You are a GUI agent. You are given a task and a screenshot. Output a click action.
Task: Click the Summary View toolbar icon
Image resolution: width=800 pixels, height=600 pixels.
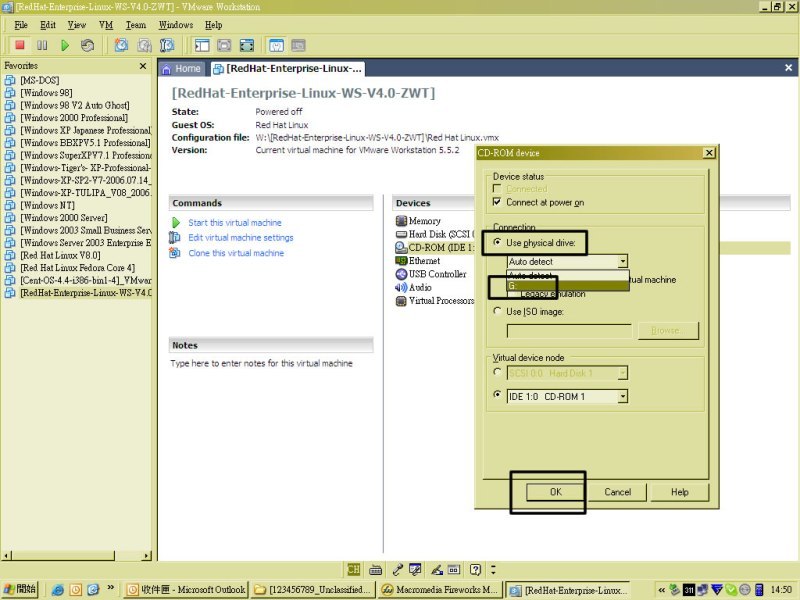[276, 45]
